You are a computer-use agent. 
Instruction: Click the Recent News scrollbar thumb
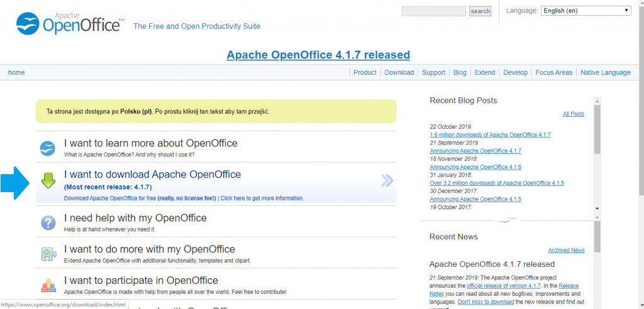click(597, 236)
